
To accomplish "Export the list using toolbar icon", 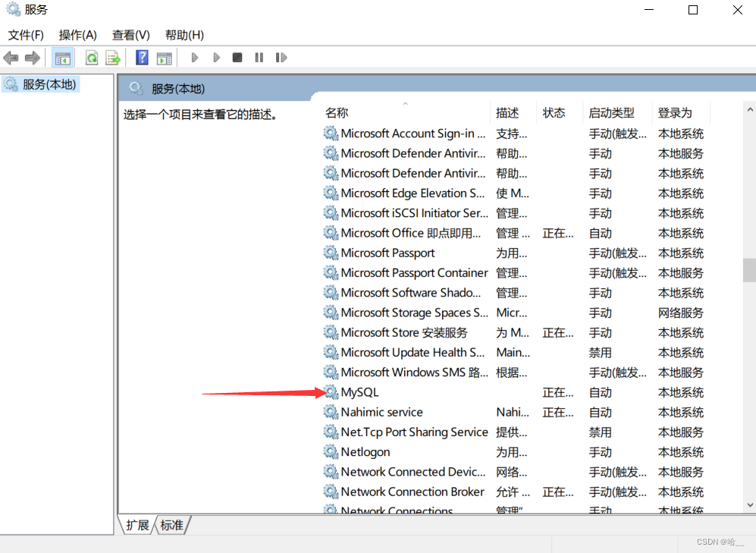I will [113, 58].
